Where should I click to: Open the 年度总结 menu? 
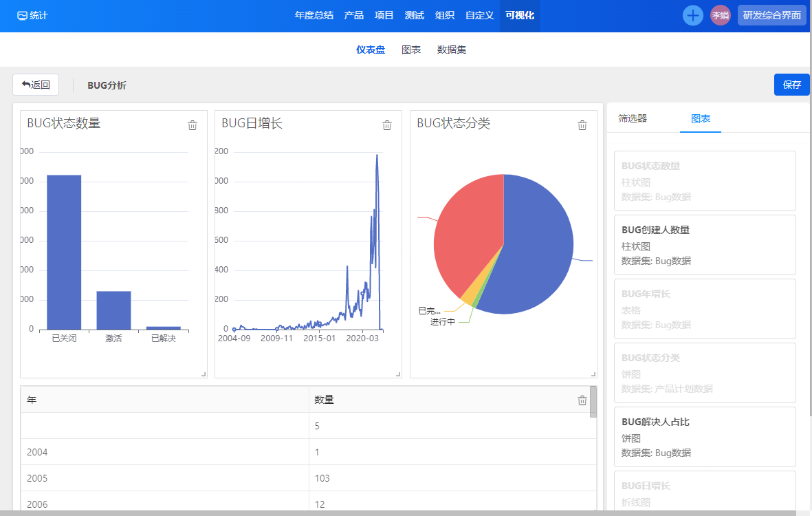314,15
